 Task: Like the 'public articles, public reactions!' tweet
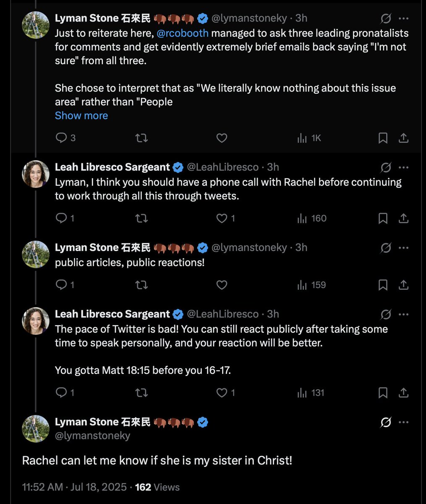[x=222, y=285]
